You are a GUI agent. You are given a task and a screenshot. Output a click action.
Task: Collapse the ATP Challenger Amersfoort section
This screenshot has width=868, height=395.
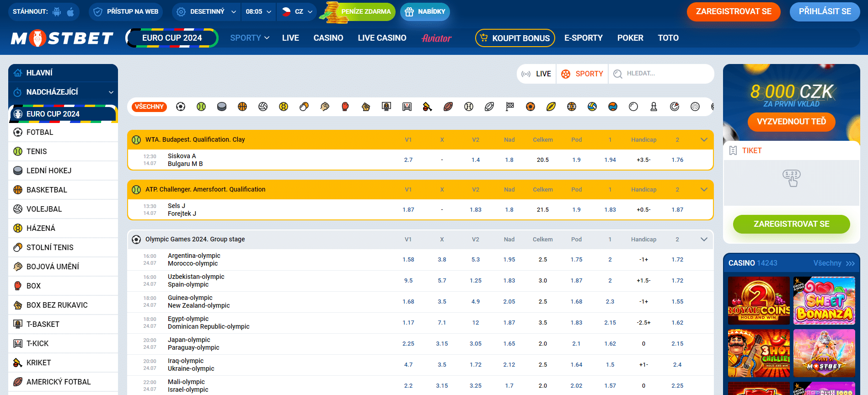[x=704, y=190]
